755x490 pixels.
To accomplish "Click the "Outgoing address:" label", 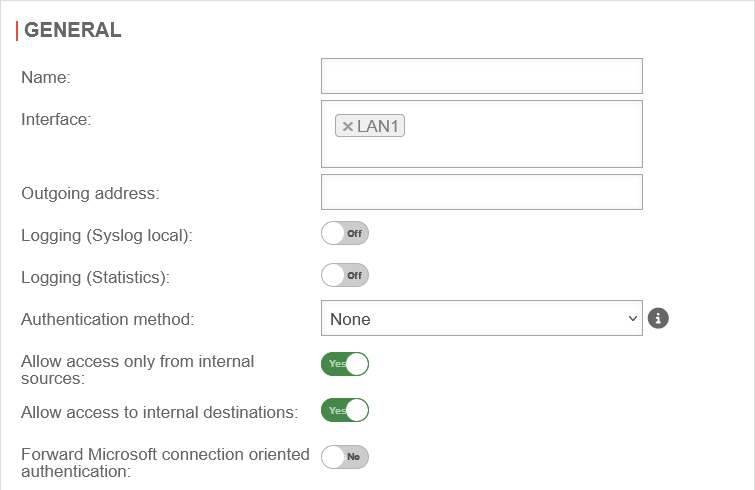I will coord(90,192).
